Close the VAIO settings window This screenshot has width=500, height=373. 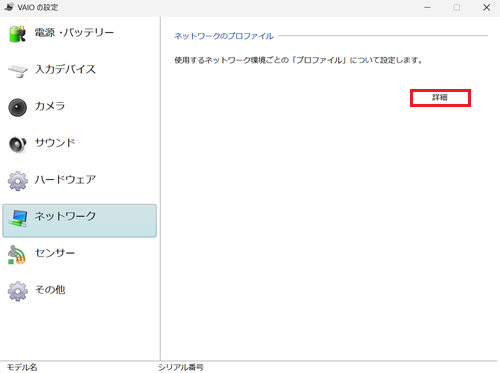[486, 7]
